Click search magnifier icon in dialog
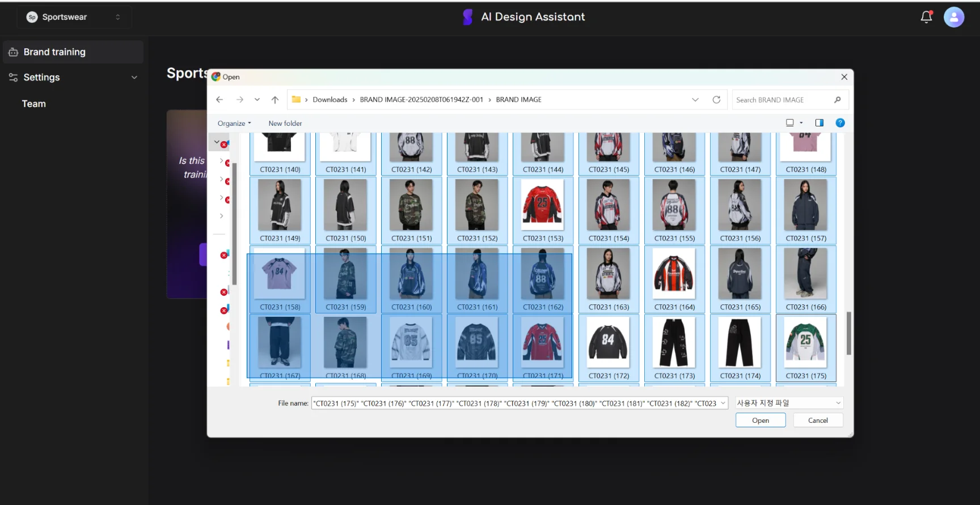The height and width of the screenshot is (505, 980). coord(838,100)
